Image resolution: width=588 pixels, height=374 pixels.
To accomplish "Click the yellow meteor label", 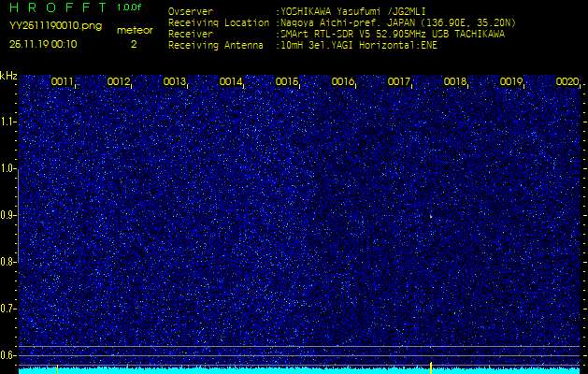I will (134, 30).
